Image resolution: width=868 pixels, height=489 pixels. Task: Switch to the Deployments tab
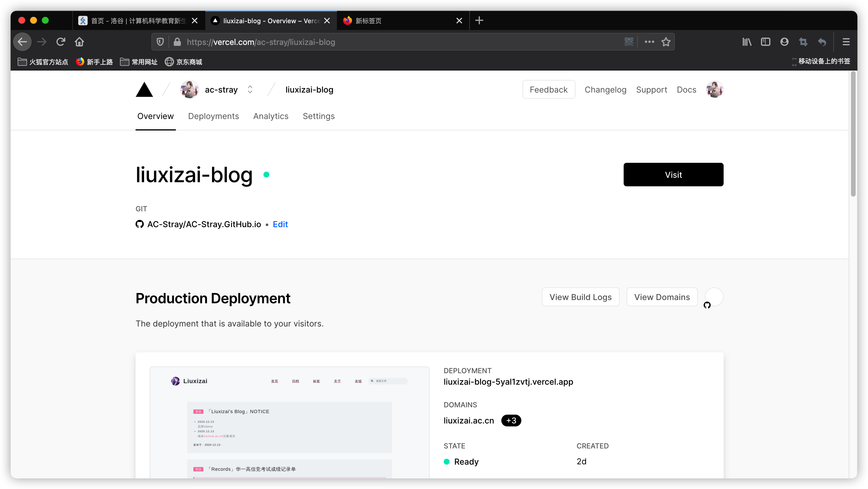(x=213, y=116)
